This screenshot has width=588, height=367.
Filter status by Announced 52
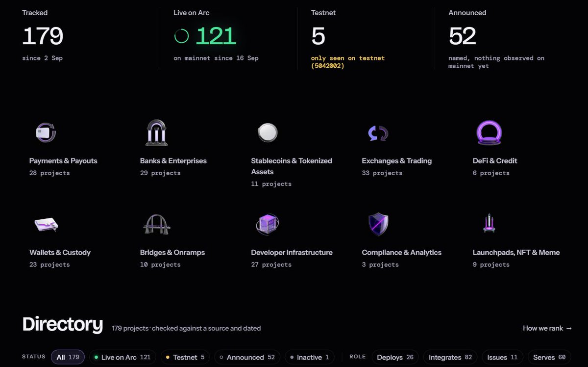point(247,357)
